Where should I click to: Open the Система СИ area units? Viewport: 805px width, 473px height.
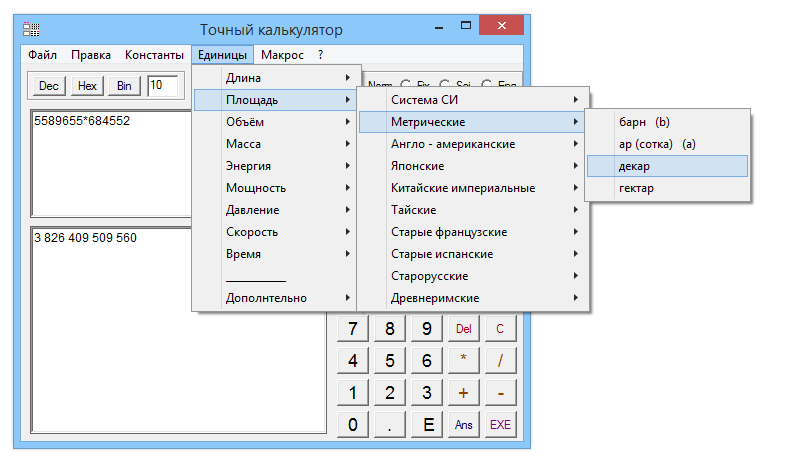point(472,100)
